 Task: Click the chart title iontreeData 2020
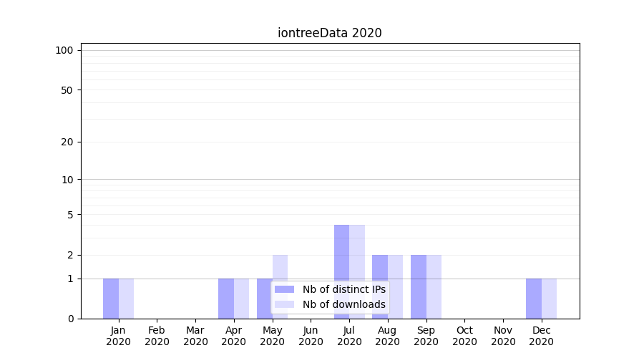329,33
